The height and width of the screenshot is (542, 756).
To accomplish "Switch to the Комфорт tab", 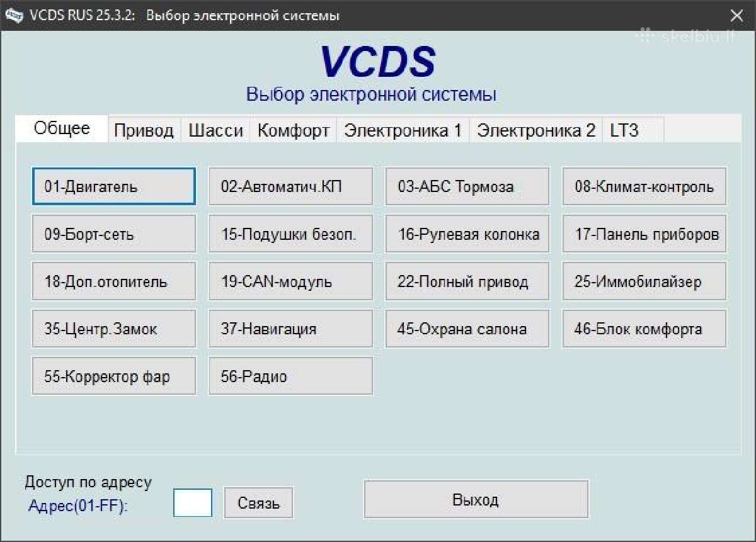I will 294,130.
